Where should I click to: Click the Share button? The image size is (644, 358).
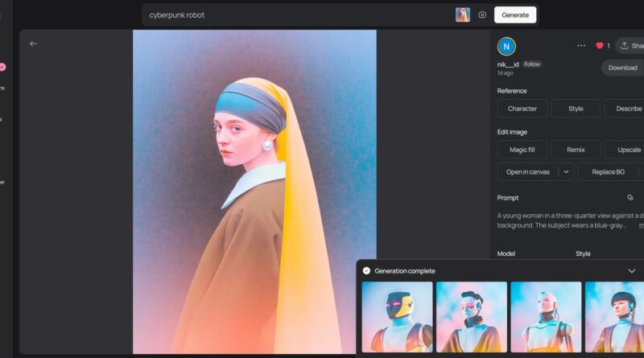630,46
